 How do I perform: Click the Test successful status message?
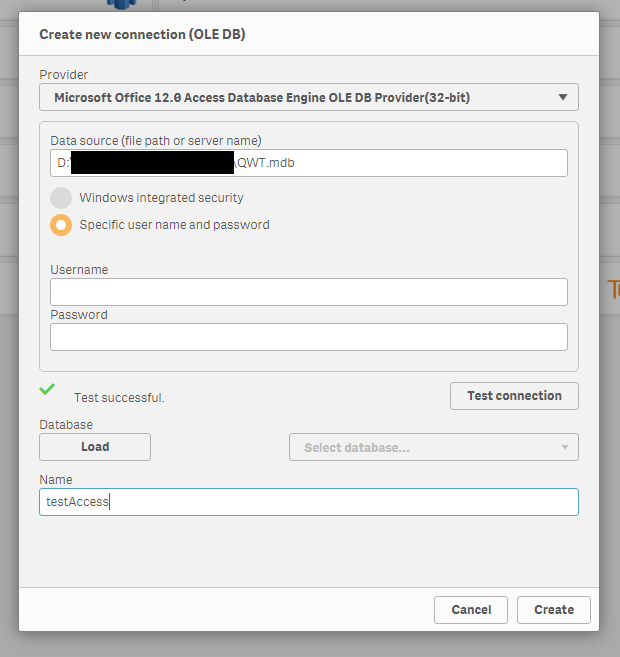click(119, 398)
